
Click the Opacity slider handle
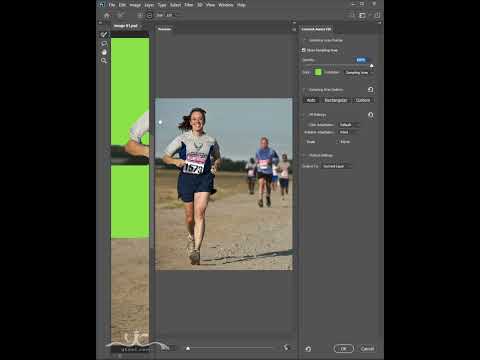point(371,66)
